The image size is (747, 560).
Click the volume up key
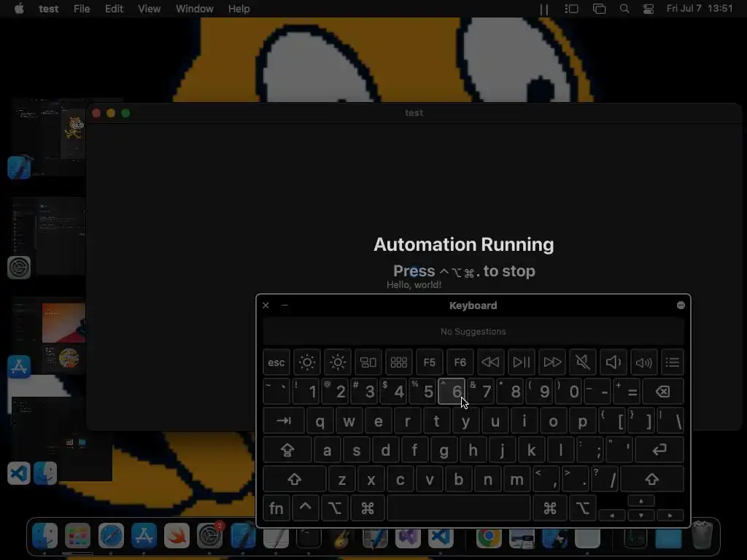[643, 362]
